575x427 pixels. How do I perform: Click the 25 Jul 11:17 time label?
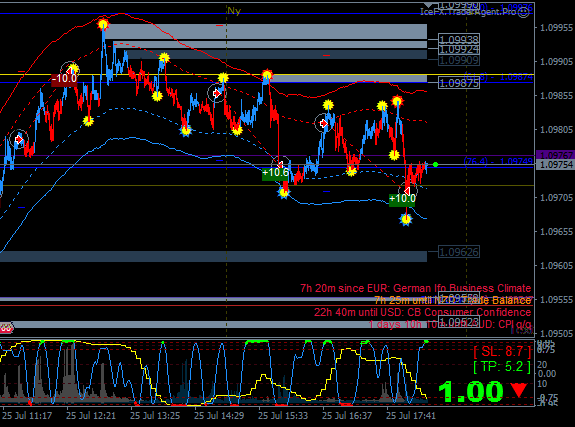(x=27, y=416)
